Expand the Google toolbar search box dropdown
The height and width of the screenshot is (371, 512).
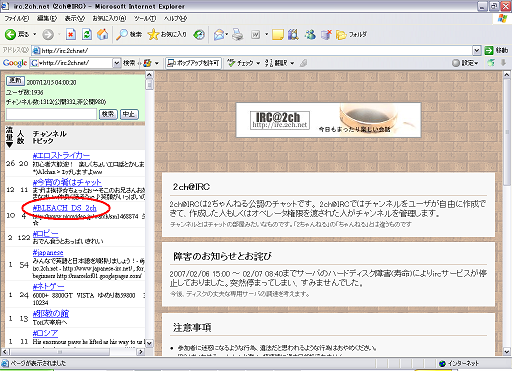(117, 63)
